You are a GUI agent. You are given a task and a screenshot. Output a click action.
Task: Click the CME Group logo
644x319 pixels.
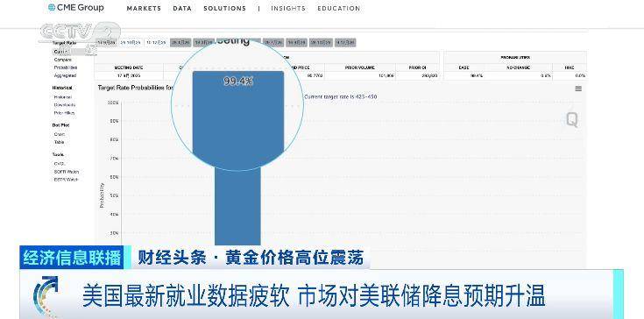(76, 7)
